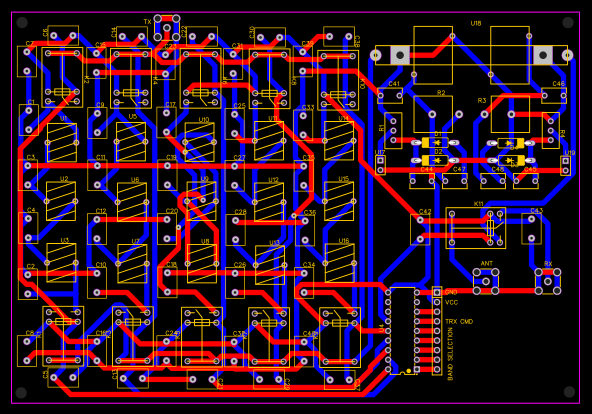Select capacitor C8

coord(27,351)
